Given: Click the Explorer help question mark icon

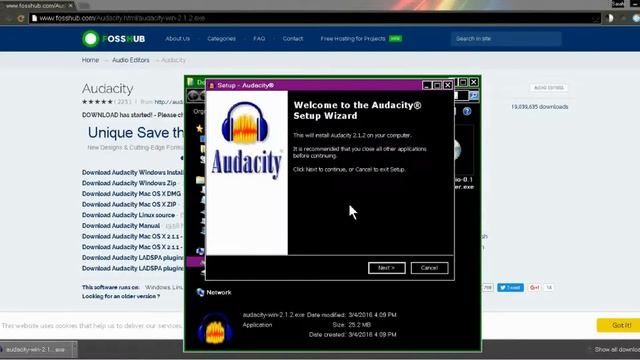Looking at the screenshot, I should [467, 111].
